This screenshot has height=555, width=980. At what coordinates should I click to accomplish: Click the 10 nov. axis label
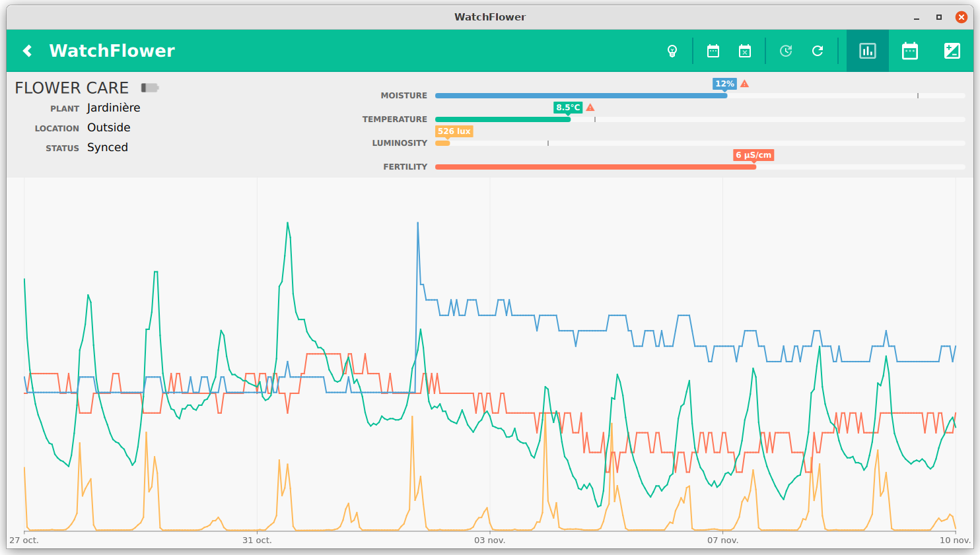click(956, 540)
